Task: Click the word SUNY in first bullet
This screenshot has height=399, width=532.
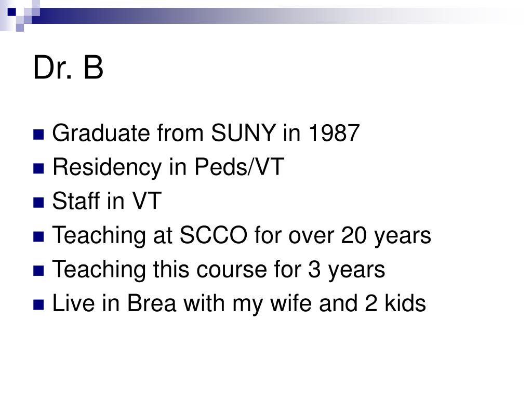Action: tap(243, 132)
